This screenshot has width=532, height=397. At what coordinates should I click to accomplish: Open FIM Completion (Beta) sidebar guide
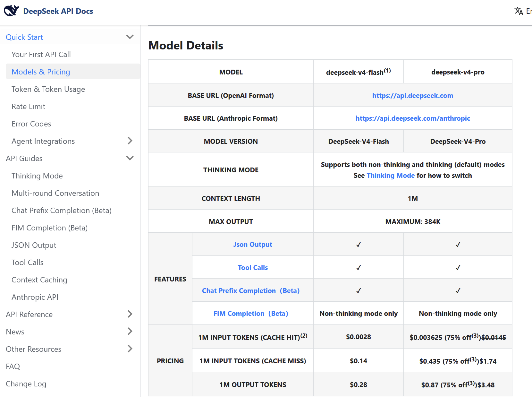(49, 228)
